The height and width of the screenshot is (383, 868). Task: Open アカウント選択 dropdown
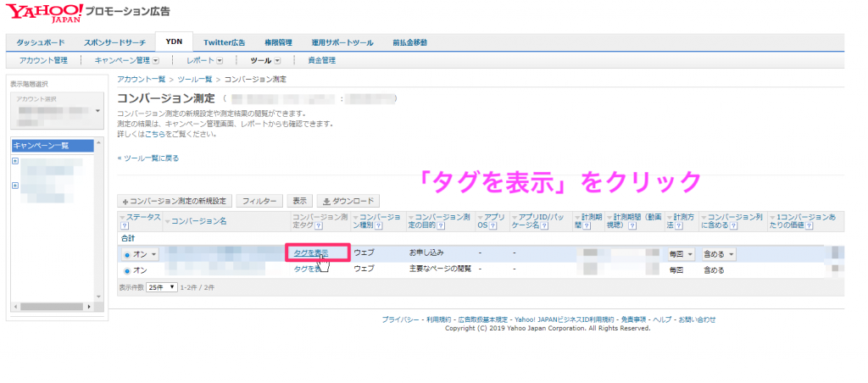click(57, 111)
